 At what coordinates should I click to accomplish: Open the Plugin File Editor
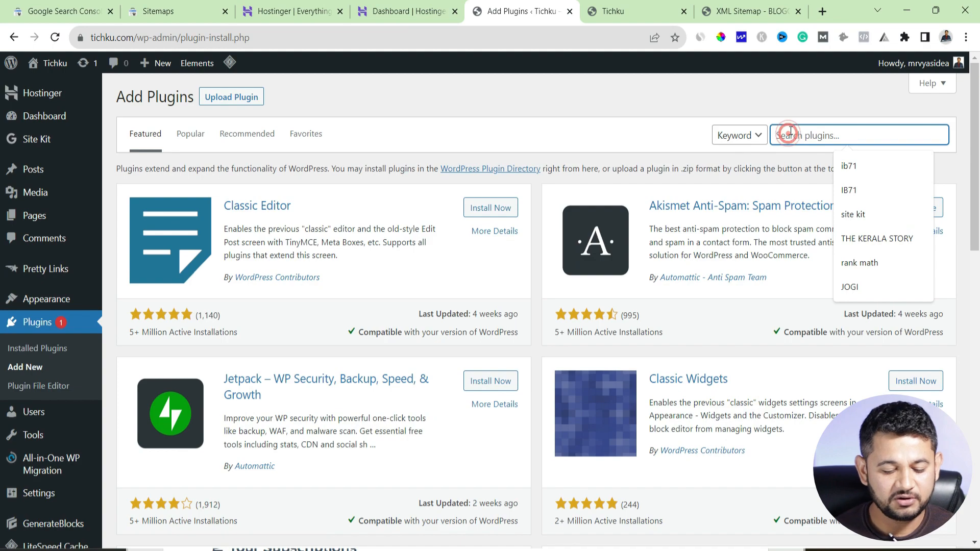38,386
